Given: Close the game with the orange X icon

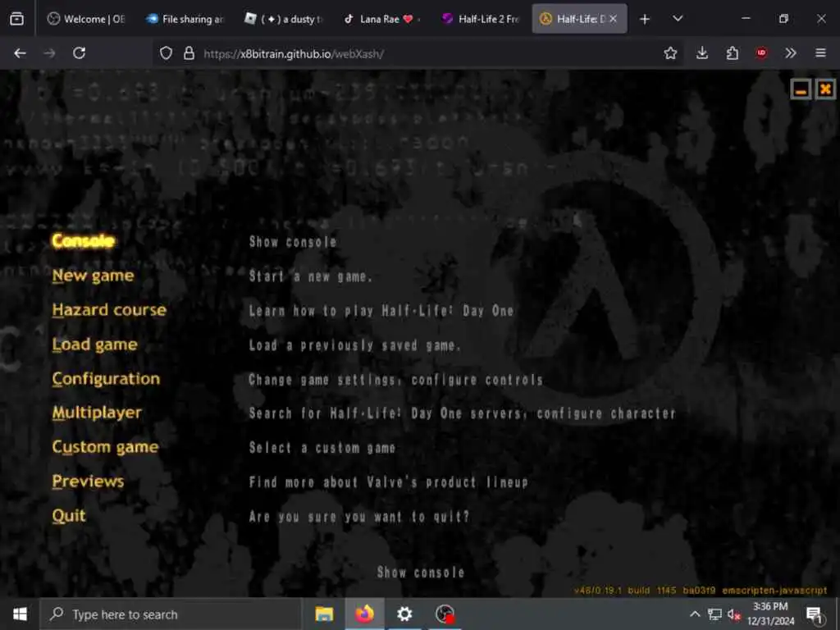Looking at the screenshot, I should coord(825,89).
